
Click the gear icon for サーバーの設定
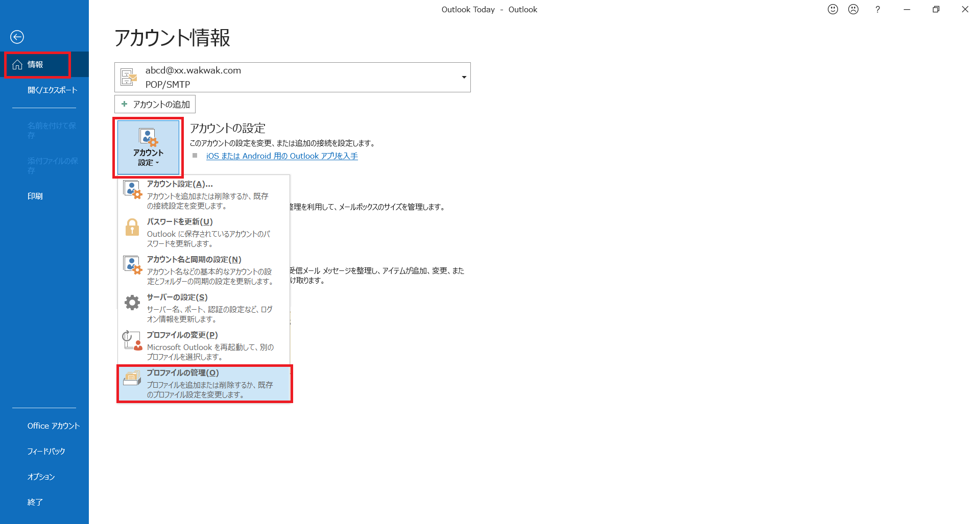pyautogui.click(x=132, y=303)
